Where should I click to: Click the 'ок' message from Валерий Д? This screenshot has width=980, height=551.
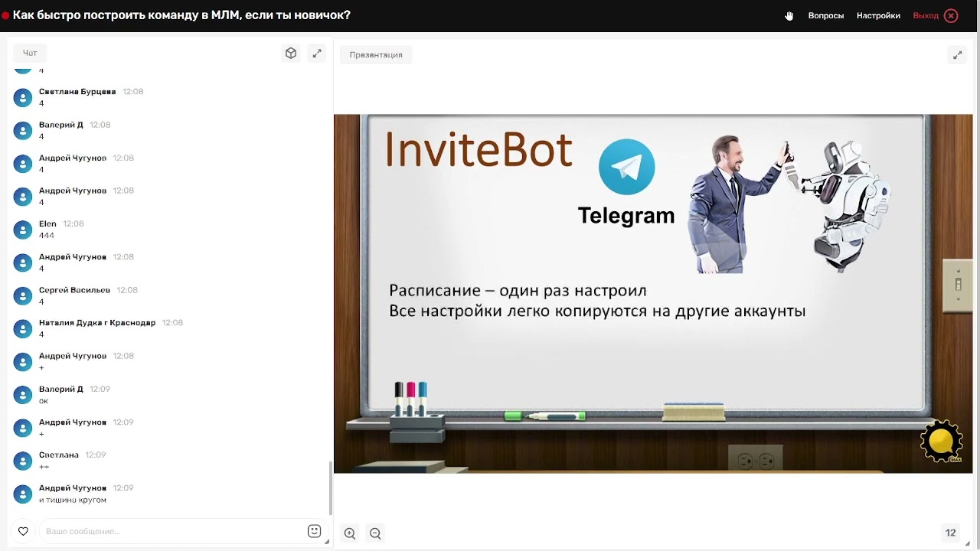(44, 401)
